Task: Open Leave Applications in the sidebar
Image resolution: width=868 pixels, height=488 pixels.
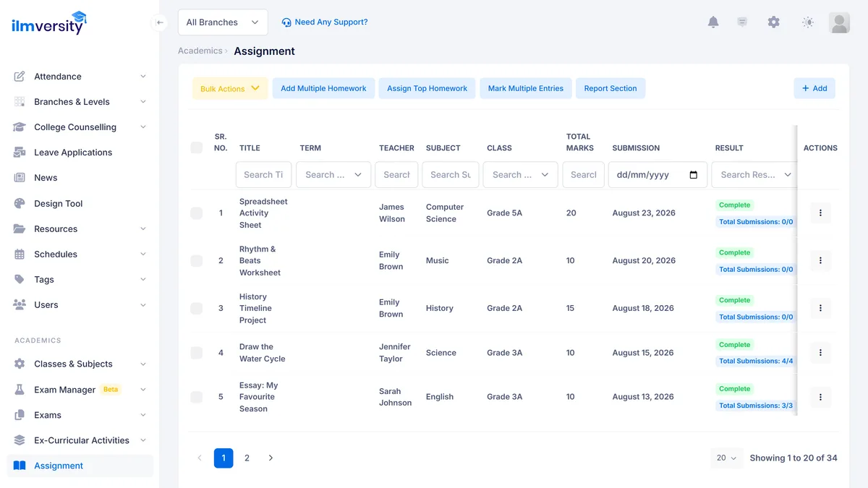Action: click(80, 153)
